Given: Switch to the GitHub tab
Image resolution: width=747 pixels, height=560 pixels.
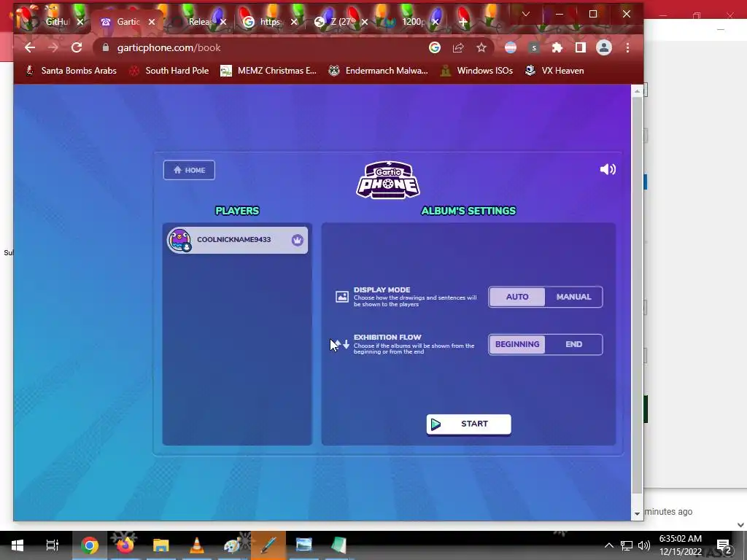Looking at the screenshot, I should 53,22.
